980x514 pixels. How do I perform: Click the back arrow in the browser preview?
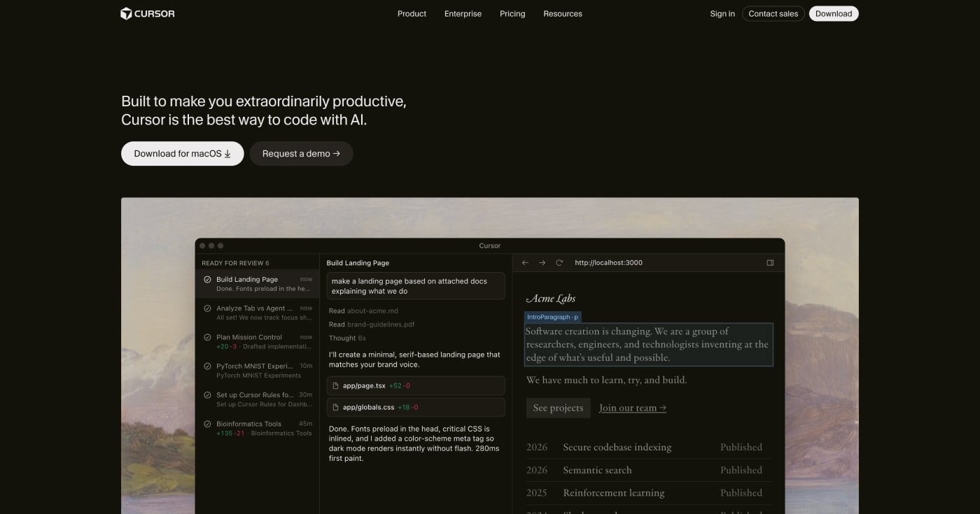coord(524,262)
